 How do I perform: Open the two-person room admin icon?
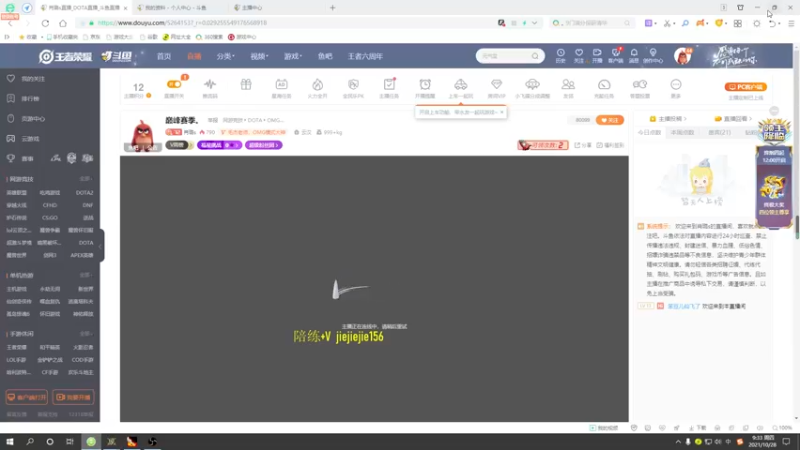pos(568,84)
